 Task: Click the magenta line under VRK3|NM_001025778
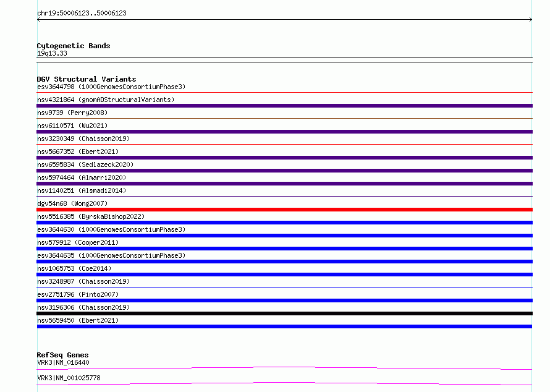[284, 383]
